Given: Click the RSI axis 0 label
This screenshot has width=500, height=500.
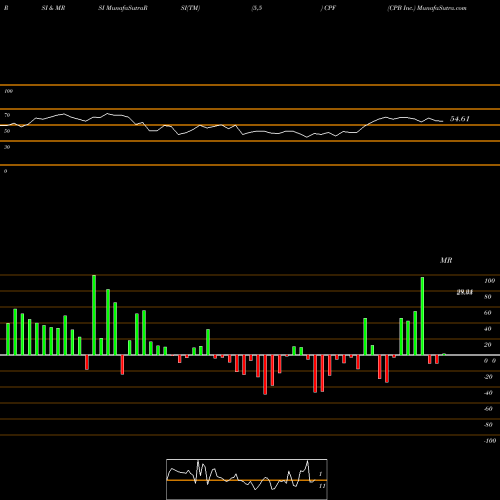Looking at the screenshot, I should pos(5,171).
